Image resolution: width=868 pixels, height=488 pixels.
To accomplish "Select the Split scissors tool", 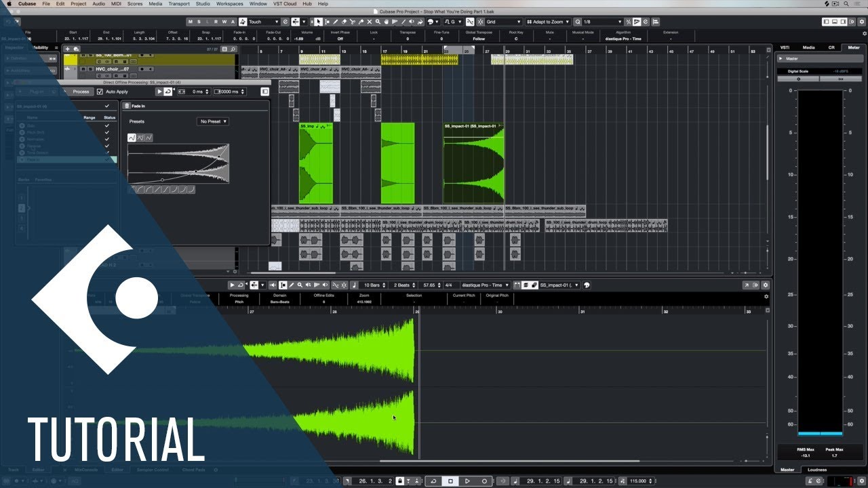I will click(353, 22).
